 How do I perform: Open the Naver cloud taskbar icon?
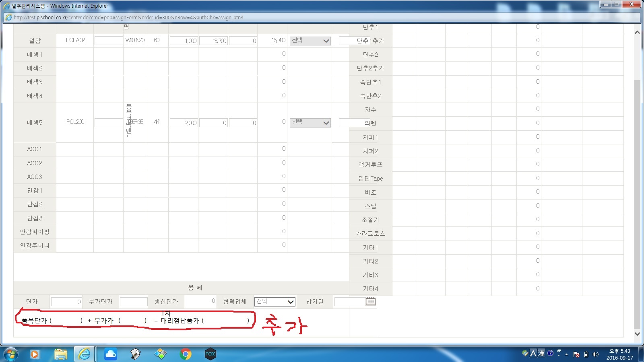point(110,354)
